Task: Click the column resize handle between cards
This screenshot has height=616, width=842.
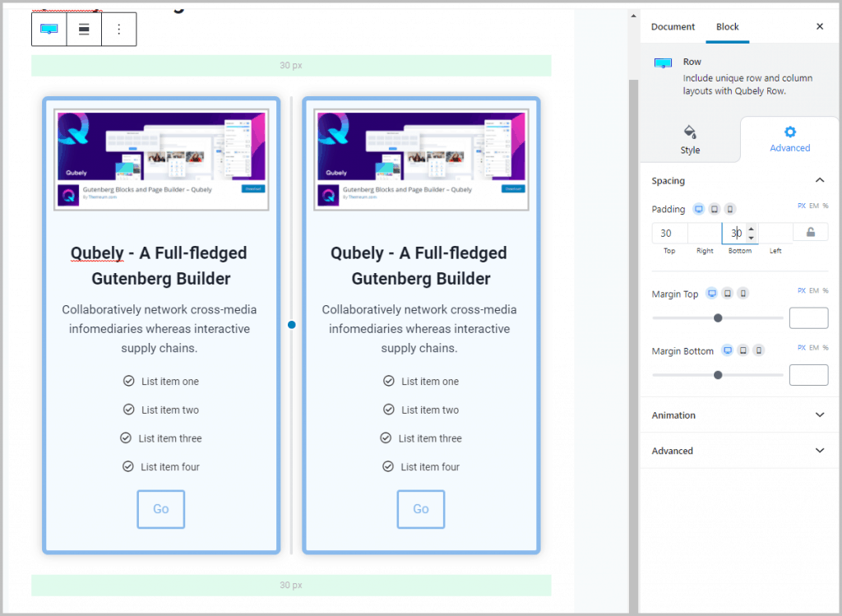Action: [x=292, y=324]
